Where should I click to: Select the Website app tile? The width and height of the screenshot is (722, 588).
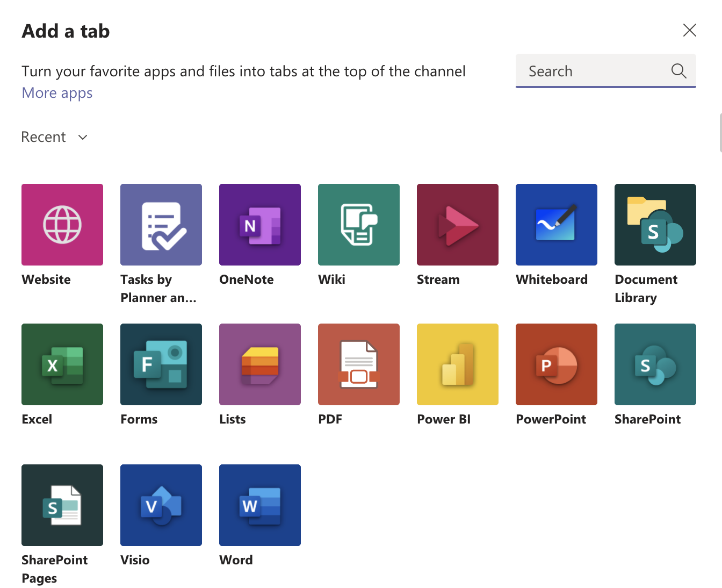coord(62,225)
